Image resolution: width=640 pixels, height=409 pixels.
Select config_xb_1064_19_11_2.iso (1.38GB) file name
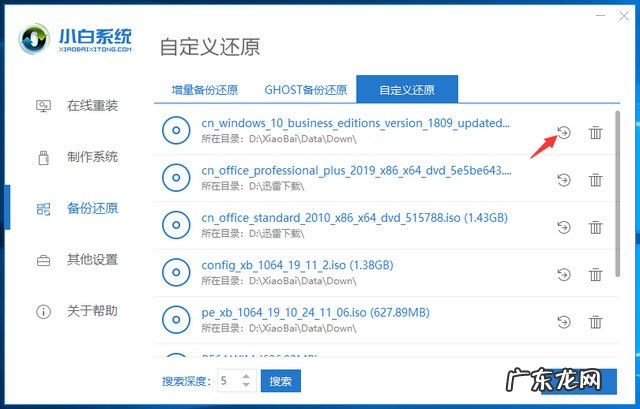click(x=297, y=265)
